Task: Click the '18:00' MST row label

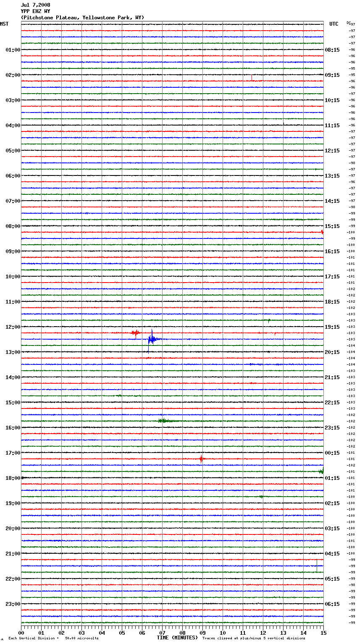Action: [x=13, y=478]
